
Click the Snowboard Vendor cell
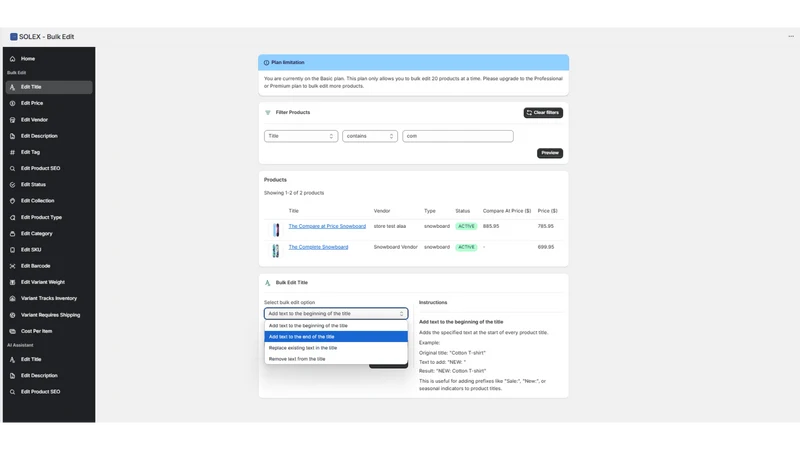[395, 247]
